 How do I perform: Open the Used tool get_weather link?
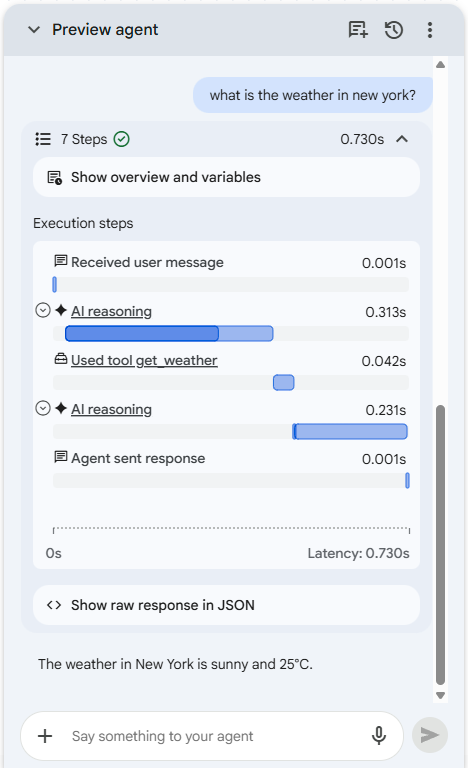144,360
